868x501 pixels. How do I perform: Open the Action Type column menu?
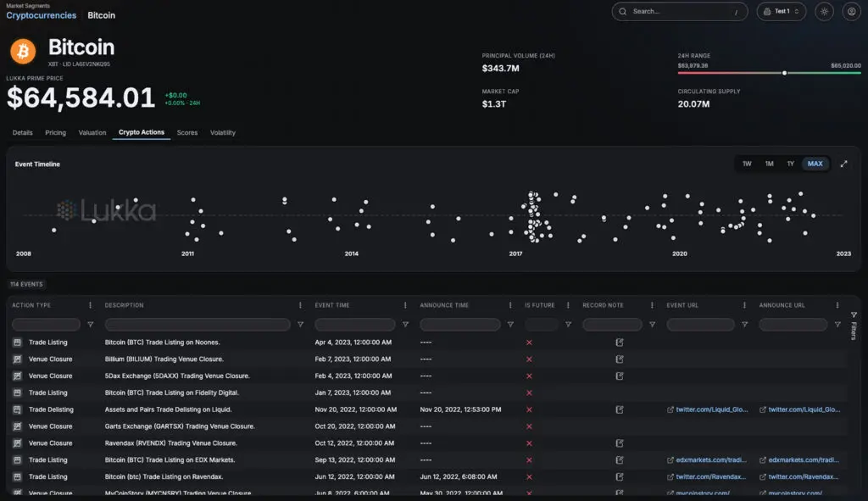[90, 305]
